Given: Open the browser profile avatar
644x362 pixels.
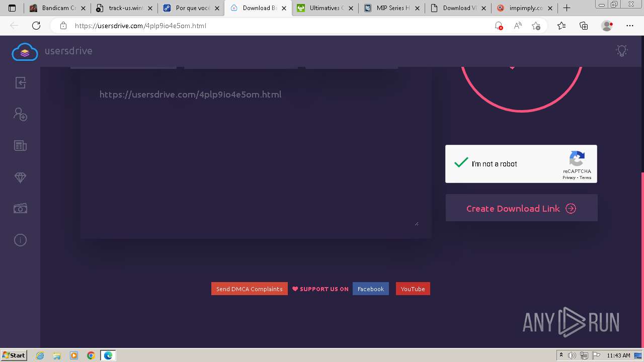Looking at the screenshot, I should pos(607,26).
